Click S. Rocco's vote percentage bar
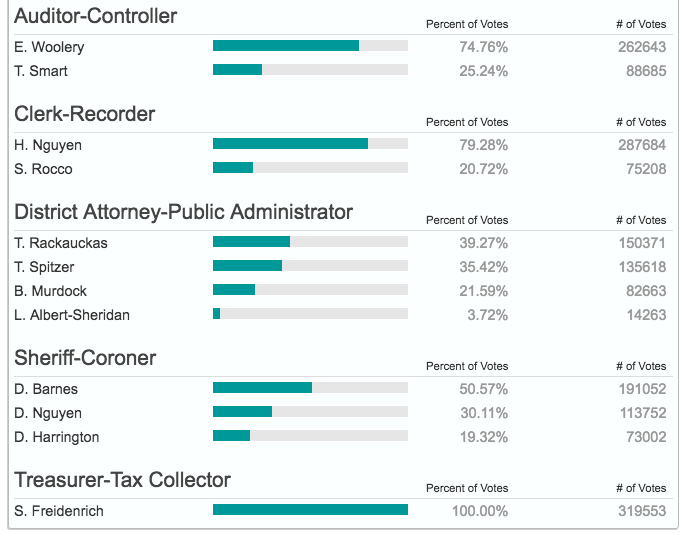The height and width of the screenshot is (533, 682). pyautogui.click(x=310, y=168)
